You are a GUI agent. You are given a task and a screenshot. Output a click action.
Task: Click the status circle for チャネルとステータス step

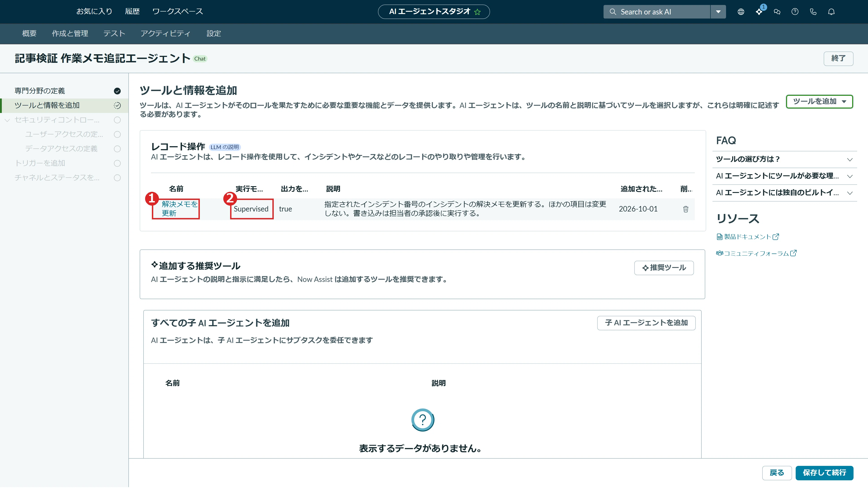pyautogui.click(x=117, y=178)
